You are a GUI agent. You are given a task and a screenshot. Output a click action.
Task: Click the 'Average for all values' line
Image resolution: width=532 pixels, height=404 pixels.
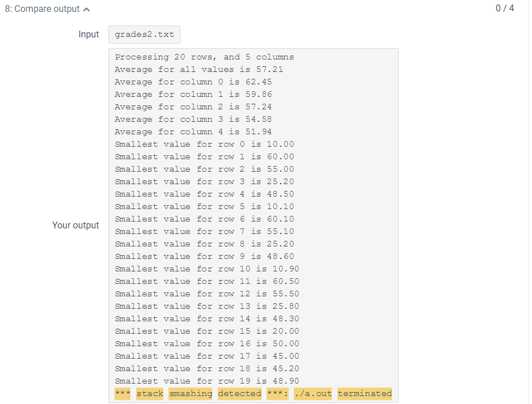(199, 70)
